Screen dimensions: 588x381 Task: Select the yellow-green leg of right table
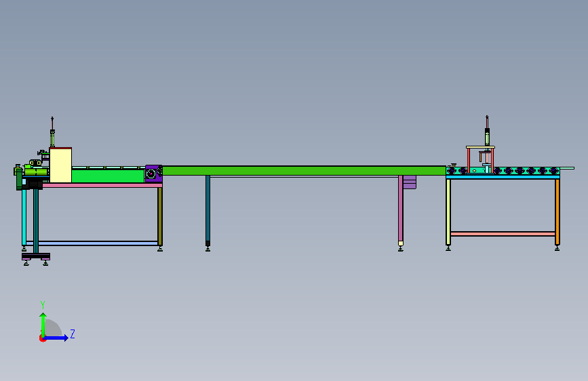point(448,212)
